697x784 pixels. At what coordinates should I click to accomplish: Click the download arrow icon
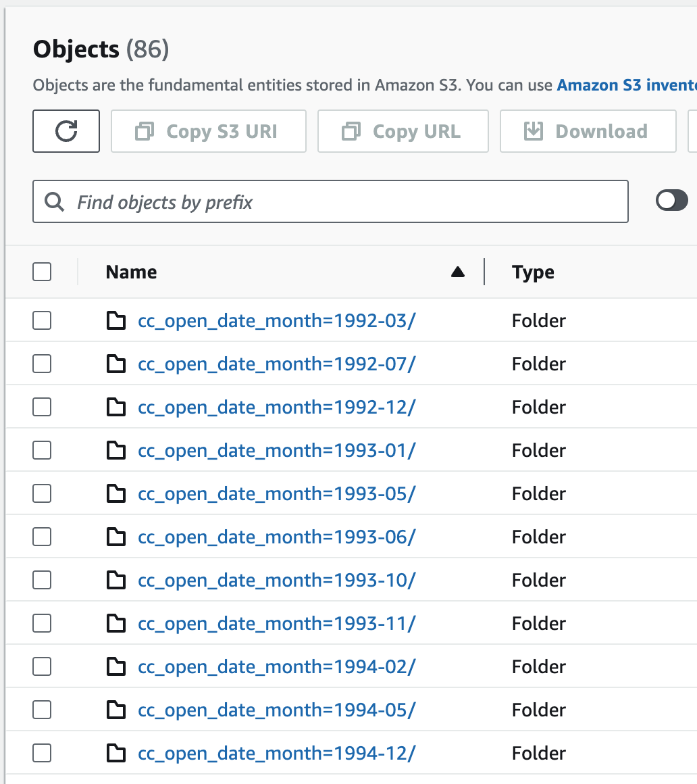pos(533,131)
